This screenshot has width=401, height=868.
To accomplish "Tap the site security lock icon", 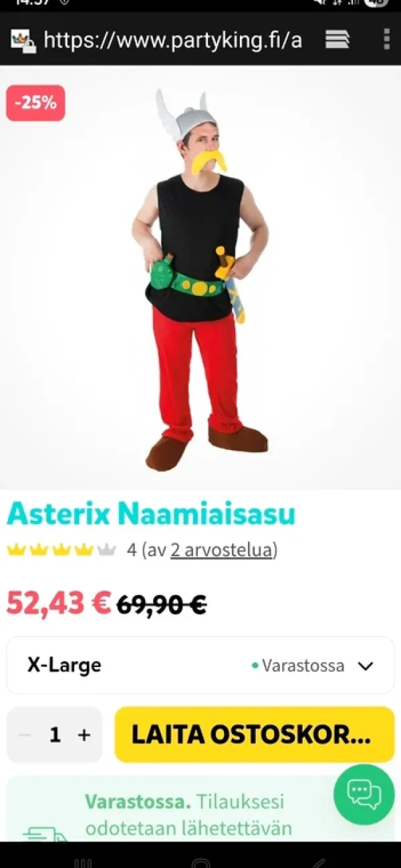I will [x=23, y=41].
